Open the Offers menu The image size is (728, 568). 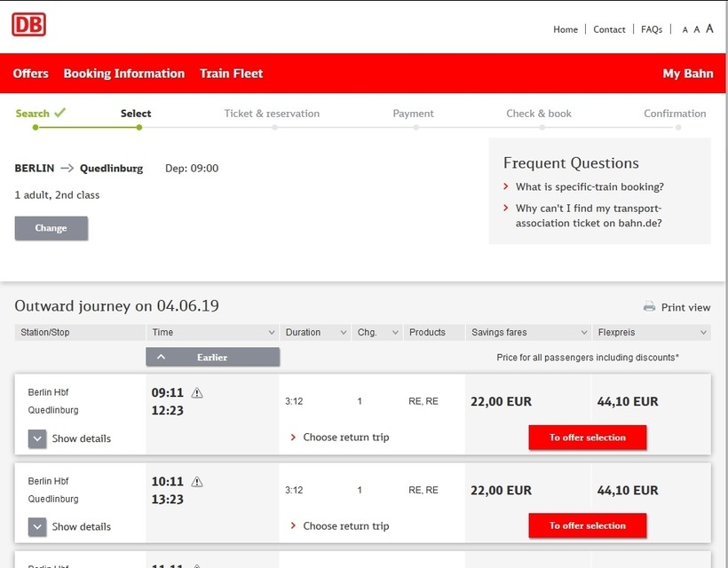point(31,74)
